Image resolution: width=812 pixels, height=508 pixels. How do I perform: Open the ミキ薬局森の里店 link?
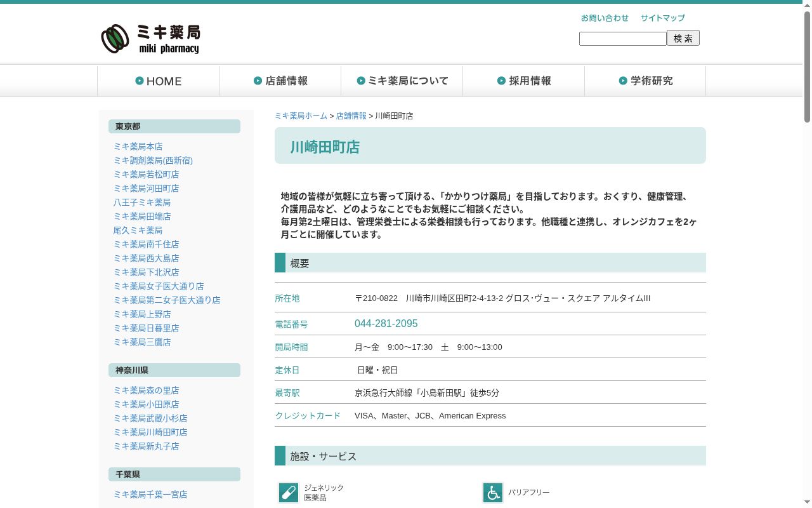pos(146,391)
